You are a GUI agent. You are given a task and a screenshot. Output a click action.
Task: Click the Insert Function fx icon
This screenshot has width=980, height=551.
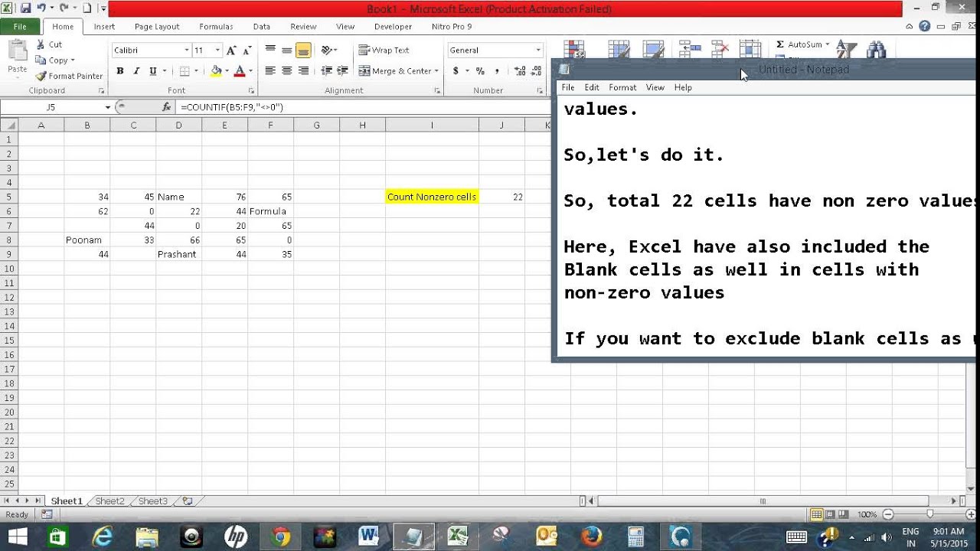click(x=167, y=107)
